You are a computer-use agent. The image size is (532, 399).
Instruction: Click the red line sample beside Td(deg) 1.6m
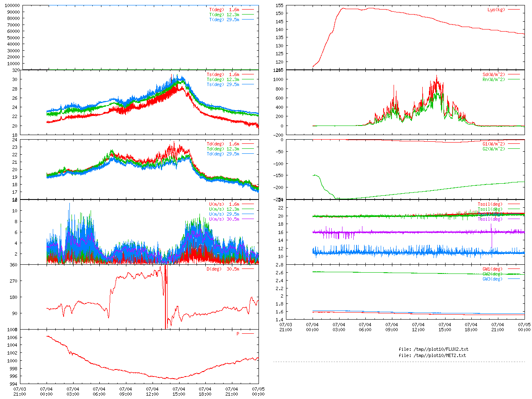[248, 144]
